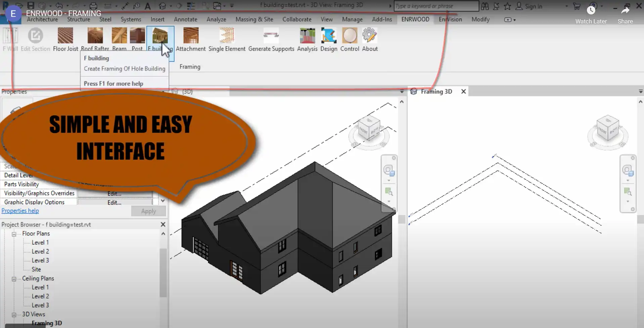
Task: Open the Control settings icon
Action: click(x=350, y=36)
